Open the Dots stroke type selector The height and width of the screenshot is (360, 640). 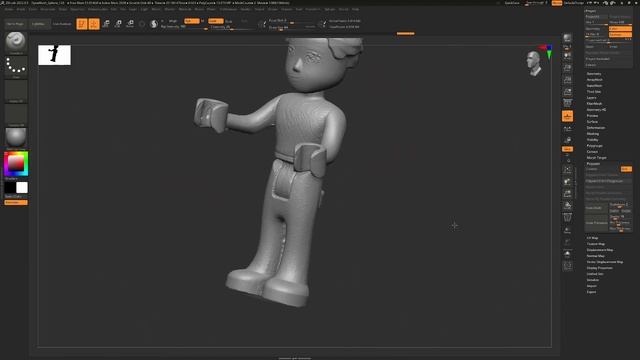(x=16, y=66)
